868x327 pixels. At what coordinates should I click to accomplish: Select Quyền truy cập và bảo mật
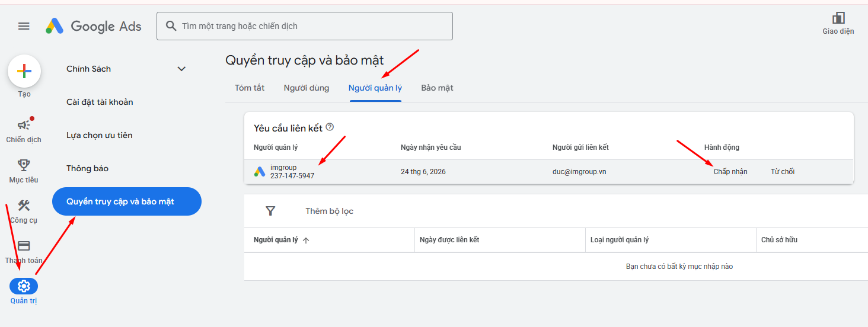[x=127, y=201]
